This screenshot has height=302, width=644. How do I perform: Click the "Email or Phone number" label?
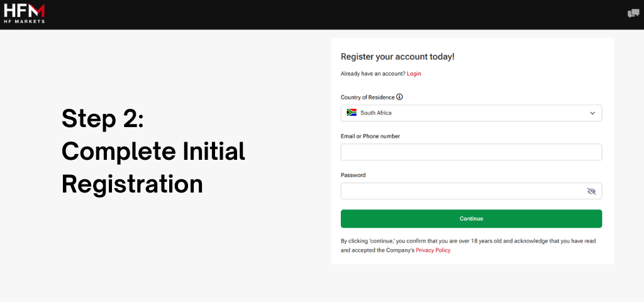(x=370, y=136)
